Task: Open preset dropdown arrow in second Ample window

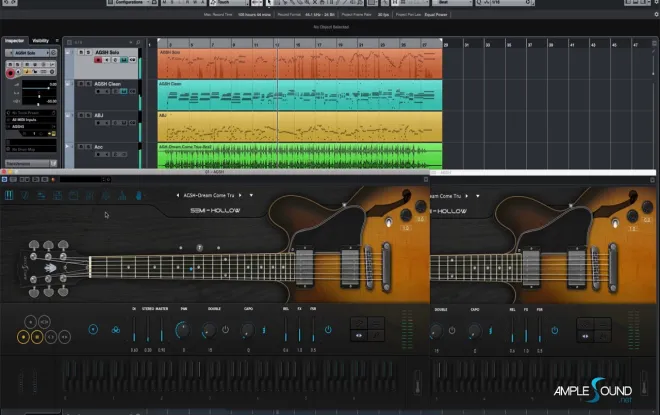Action: (478, 196)
